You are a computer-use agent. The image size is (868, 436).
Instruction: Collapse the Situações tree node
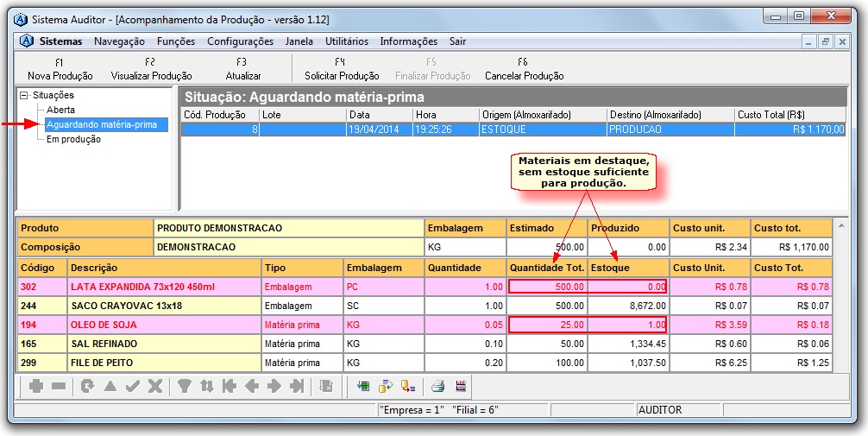click(x=24, y=96)
